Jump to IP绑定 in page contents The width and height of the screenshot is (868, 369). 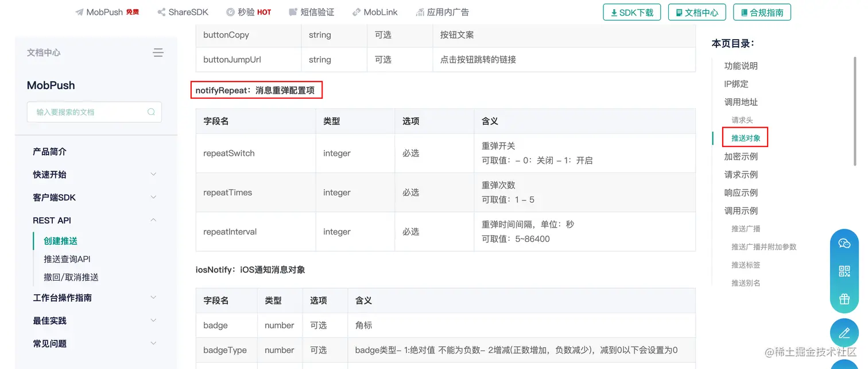coord(736,84)
